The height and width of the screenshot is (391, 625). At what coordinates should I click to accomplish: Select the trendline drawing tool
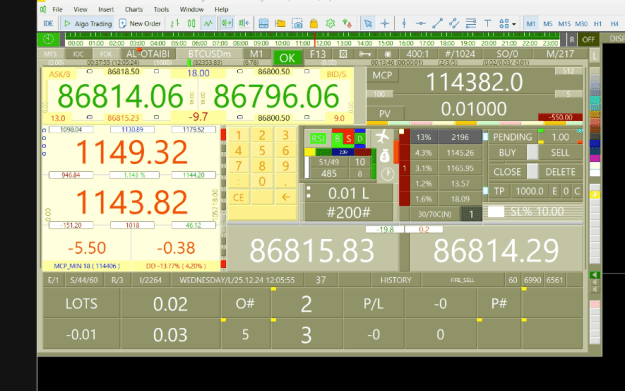pyautogui.click(x=437, y=24)
